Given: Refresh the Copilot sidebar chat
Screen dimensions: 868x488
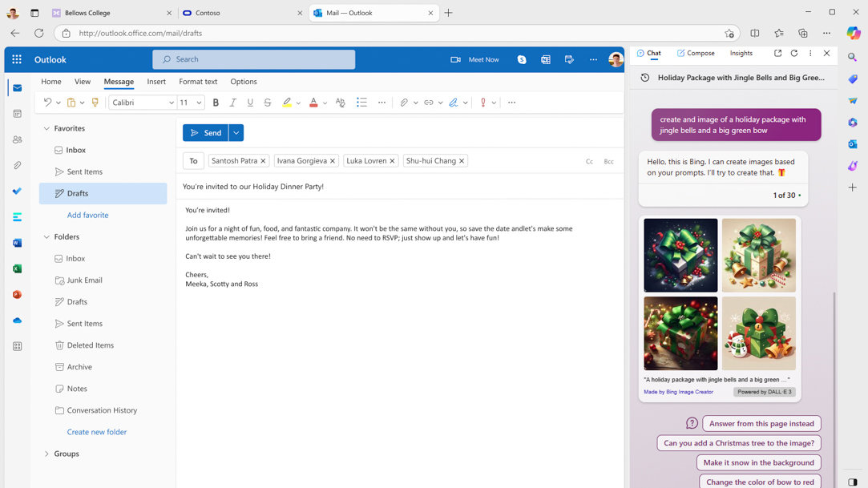Looking at the screenshot, I should pyautogui.click(x=793, y=53).
